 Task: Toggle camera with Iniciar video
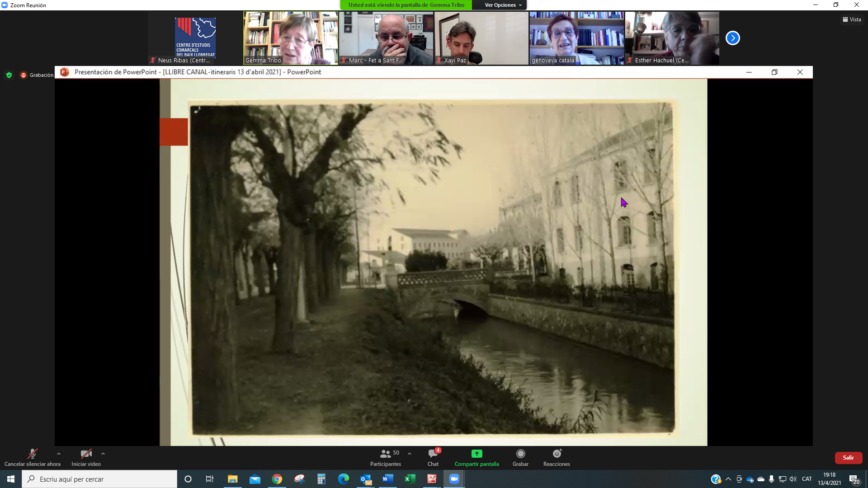coord(86,454)
